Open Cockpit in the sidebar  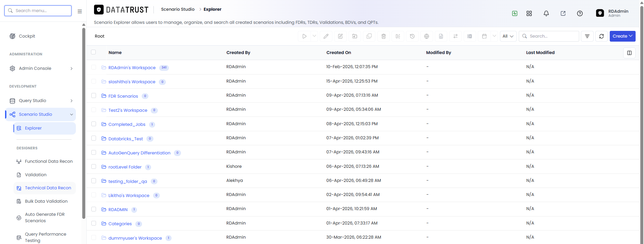pyautogui.click(x=27, y=36)
